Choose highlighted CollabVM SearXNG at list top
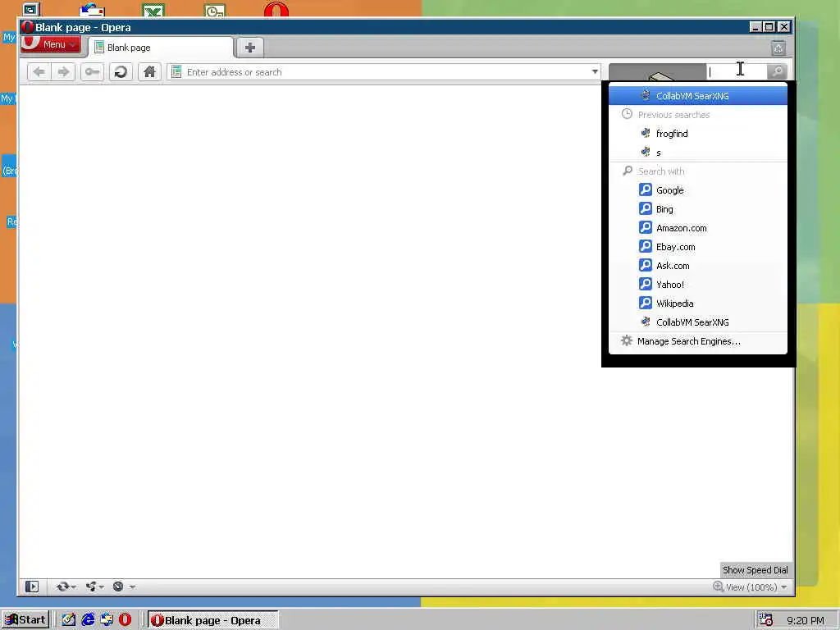The image size is (840, 630). tap(698, 96)
